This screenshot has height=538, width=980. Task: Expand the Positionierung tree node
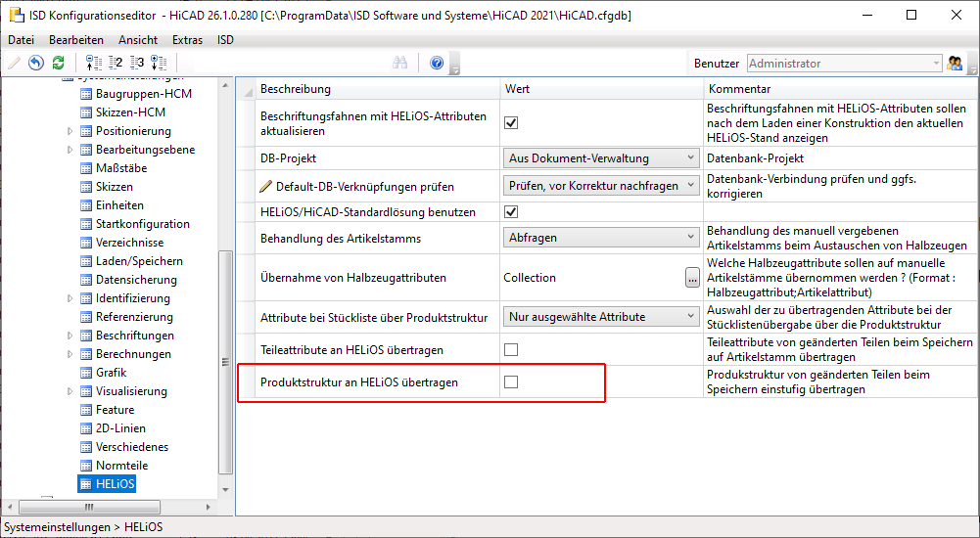click(70, 131)
